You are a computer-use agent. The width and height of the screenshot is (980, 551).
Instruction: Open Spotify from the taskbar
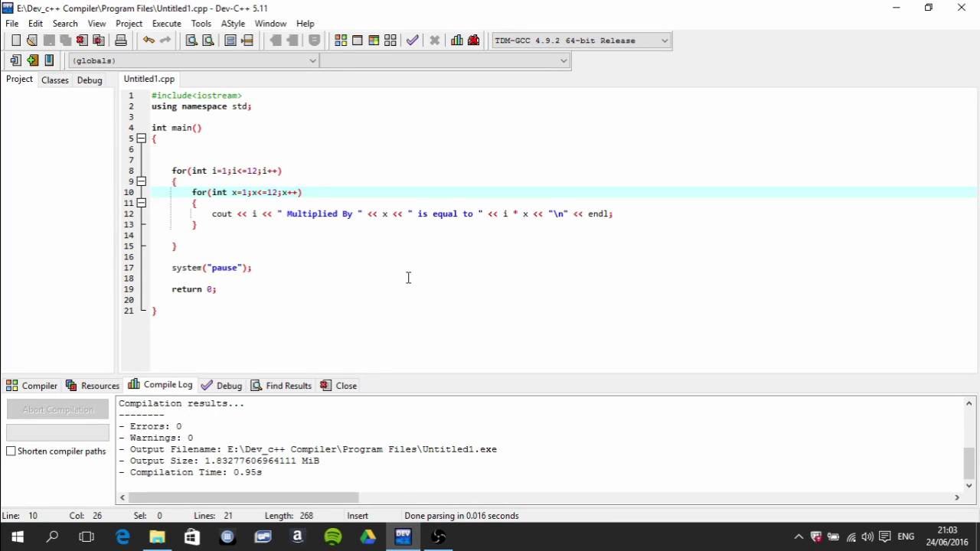click(333, 536)
